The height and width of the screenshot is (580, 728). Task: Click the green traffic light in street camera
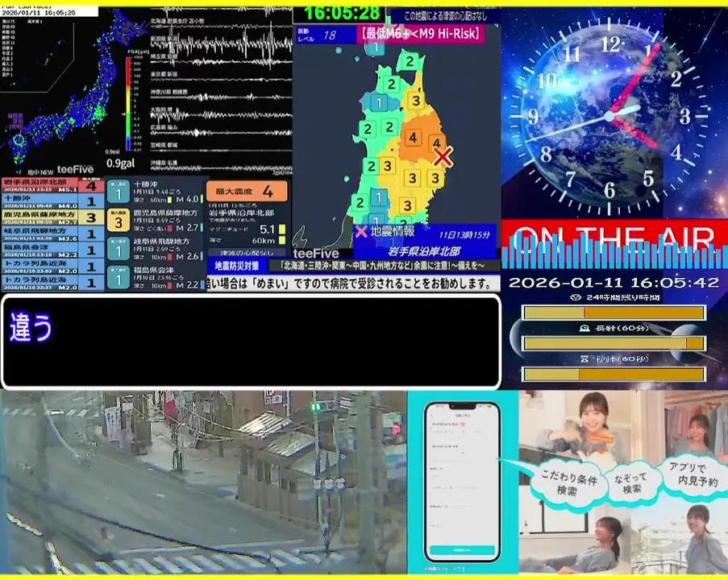[x=316, y=408]
